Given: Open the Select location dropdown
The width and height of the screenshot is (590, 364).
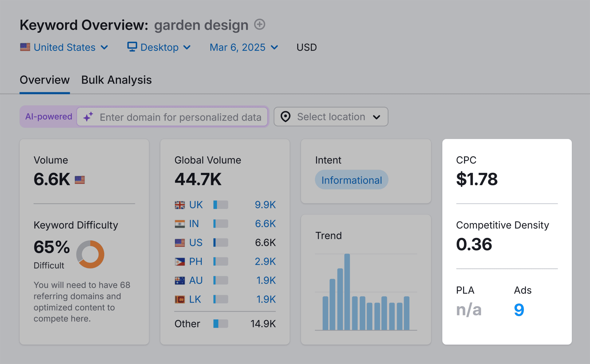Looking at the screenshot, I should pyautogui.click(x=331, y=117).
